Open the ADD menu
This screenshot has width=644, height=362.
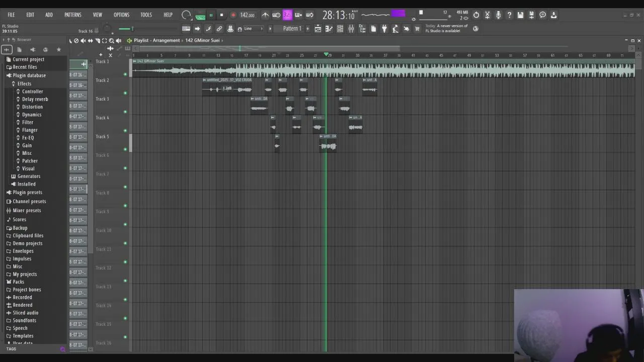pos(49,15)
